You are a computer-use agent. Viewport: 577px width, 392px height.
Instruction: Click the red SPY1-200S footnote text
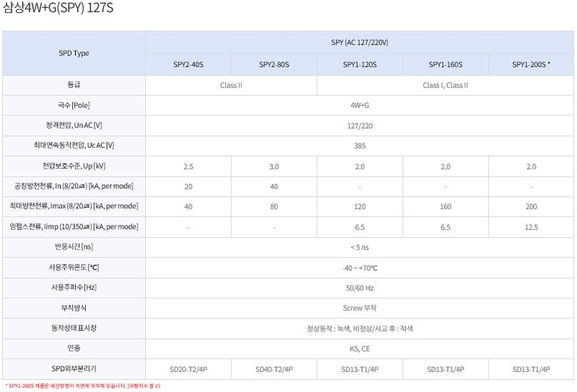(x=82, y=386)
